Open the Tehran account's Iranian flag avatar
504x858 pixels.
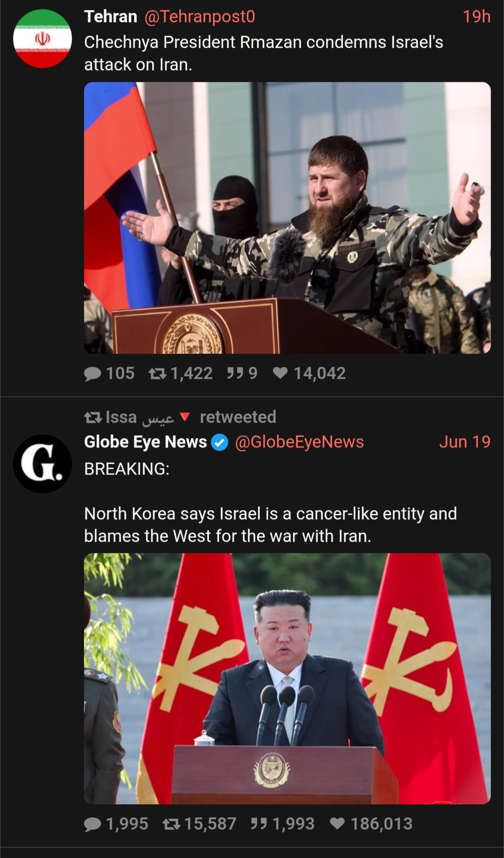click(x=42, y=39)
